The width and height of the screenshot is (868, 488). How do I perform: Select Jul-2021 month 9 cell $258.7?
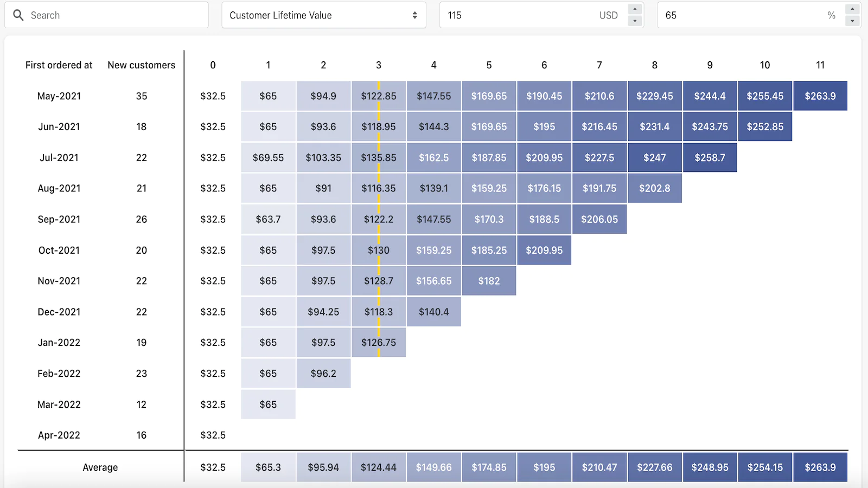click(x=710, y=158)
